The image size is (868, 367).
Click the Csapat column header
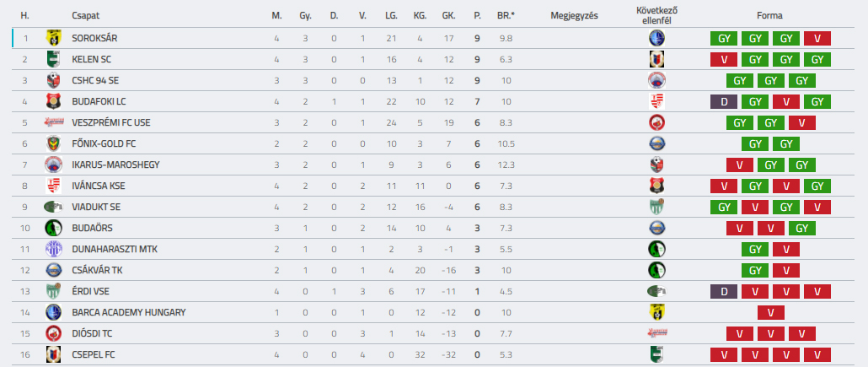click(x=86, y=15)
